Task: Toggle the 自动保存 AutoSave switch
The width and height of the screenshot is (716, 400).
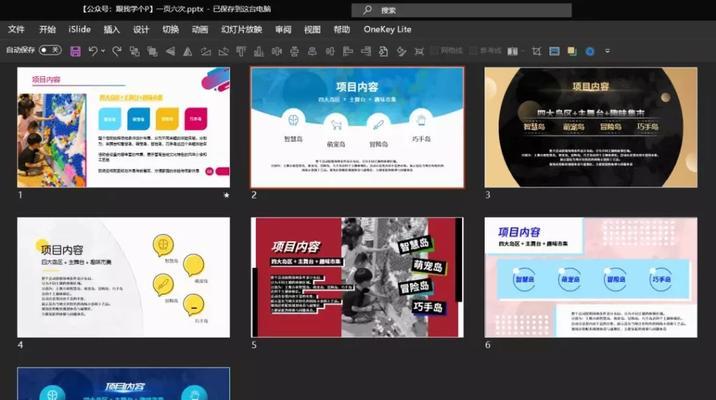Action: pos(50,49)
